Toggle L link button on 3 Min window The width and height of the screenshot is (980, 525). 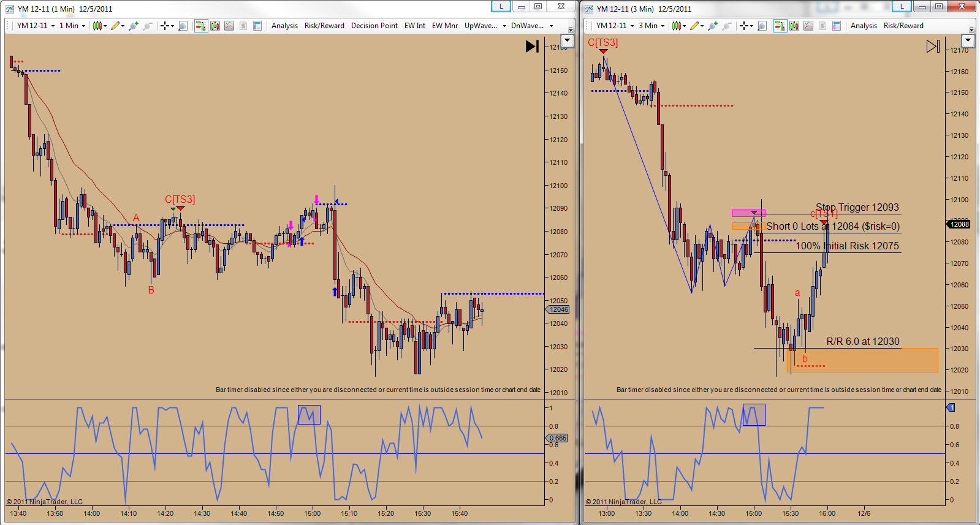click(x=902, y=6)
